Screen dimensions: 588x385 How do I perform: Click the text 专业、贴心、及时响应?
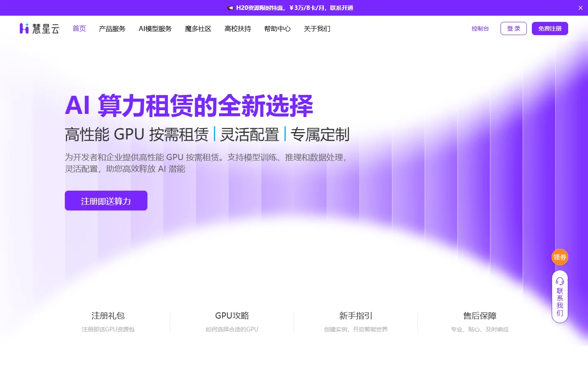pyautogui.click(x=480, y=329)
